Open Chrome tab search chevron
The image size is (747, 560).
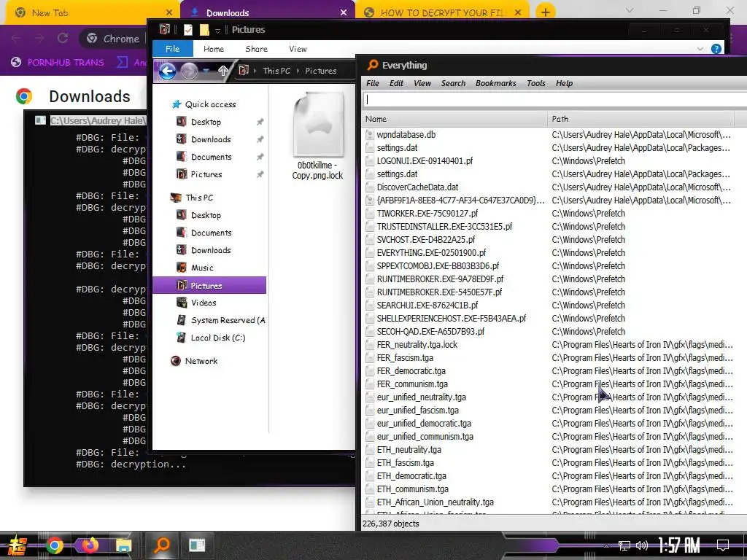(x=630, y=10)
